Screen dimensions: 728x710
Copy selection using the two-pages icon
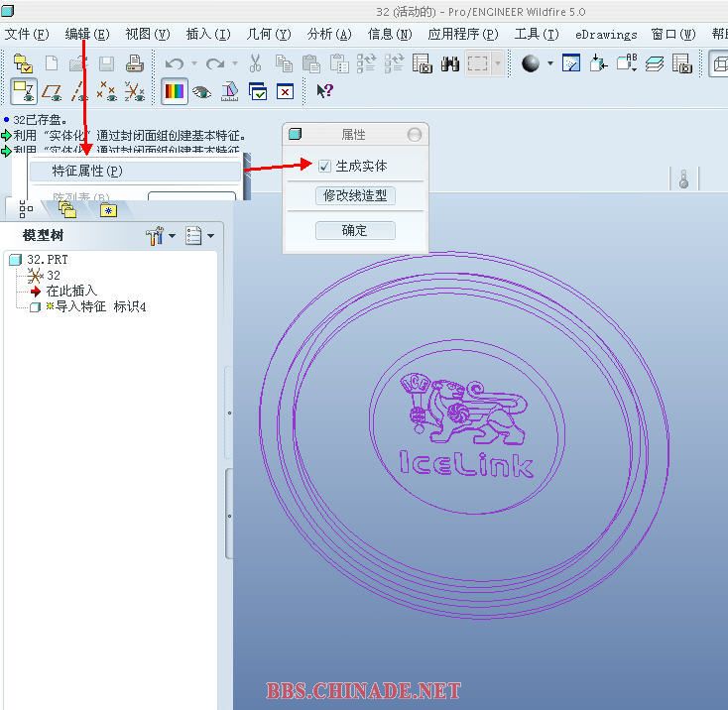click(284, 63)
